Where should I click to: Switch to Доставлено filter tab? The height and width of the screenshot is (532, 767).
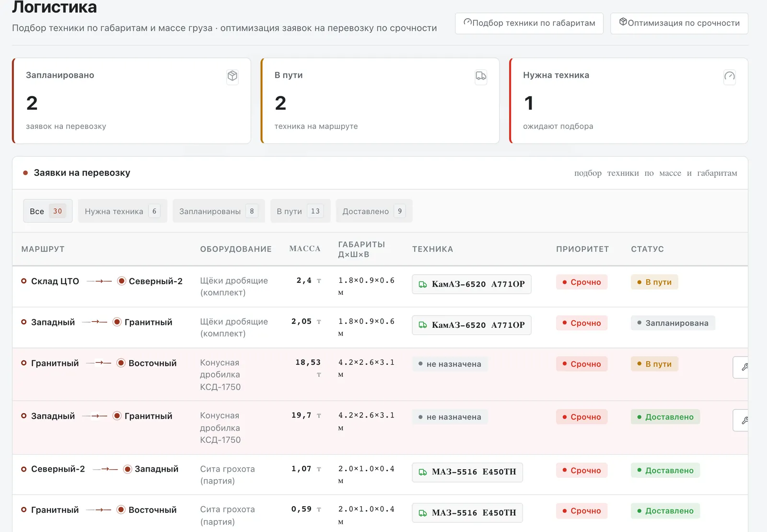point(374,211)
